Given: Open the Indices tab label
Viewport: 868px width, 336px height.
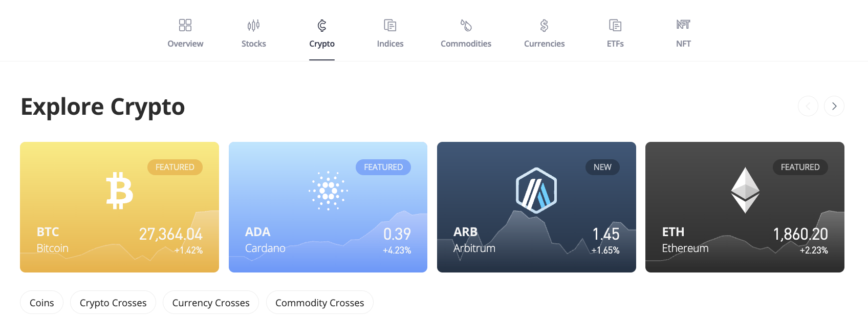Looking at the screenshot, I should tap(390, 44).
